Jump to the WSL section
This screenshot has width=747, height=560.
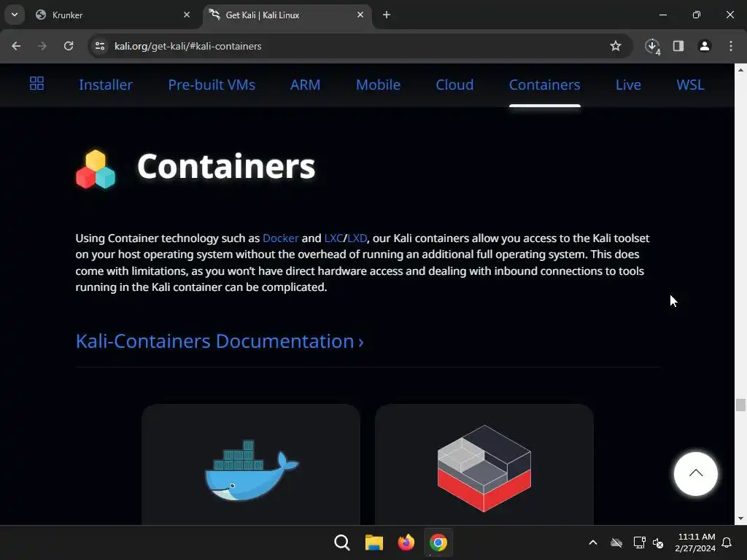[690, 85]
